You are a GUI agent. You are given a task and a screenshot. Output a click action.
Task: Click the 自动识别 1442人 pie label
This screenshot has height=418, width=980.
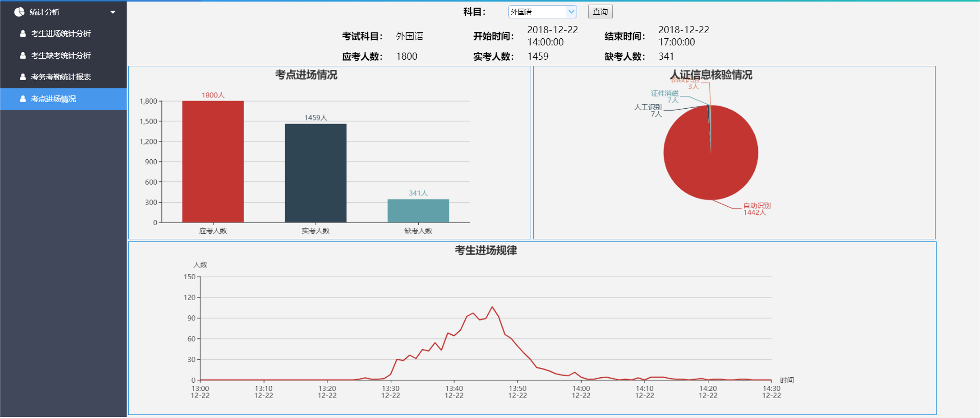tap(756, 209)
